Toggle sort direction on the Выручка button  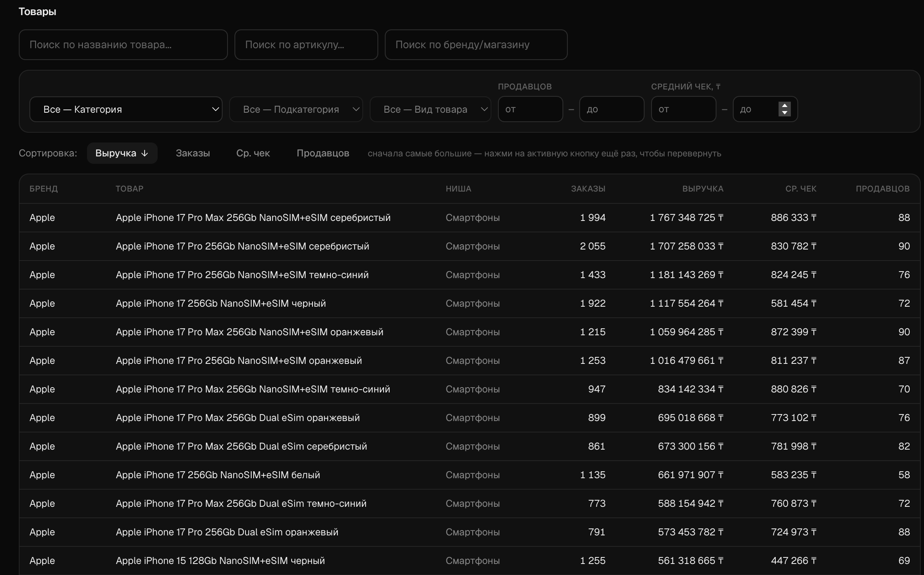pyautogui.click(x=122, y=153)
